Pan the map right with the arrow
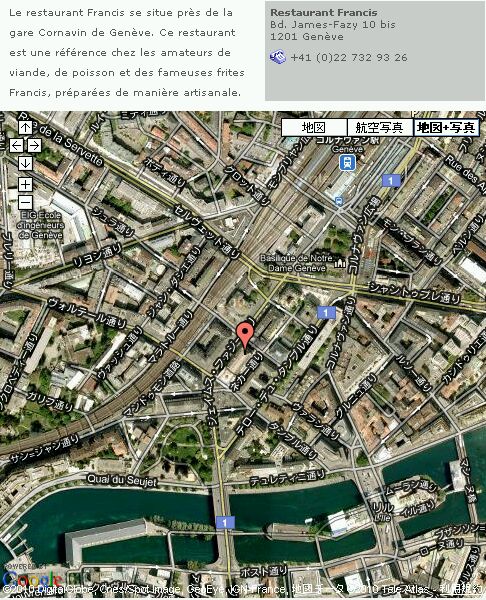The height and width of the screenshot is (600, 486). [34, 145]
